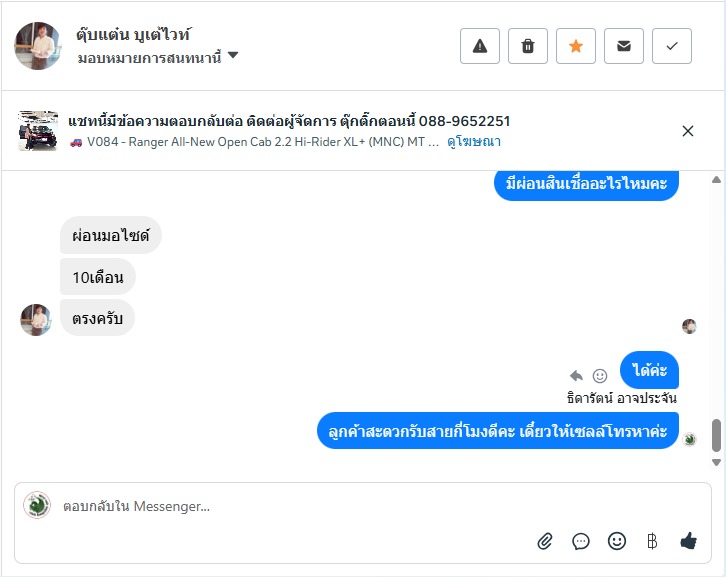Click the reply arrow beside ได้ค่ะ
The image size is (726, 577).
click(576, 375)
